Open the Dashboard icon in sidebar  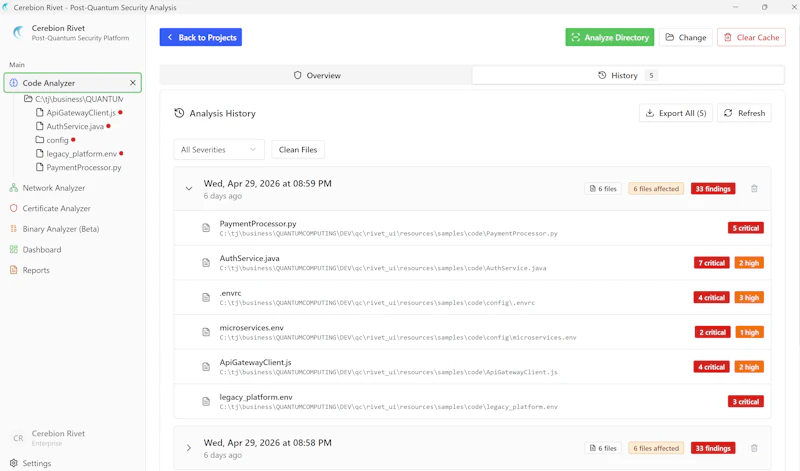(14, 250)
